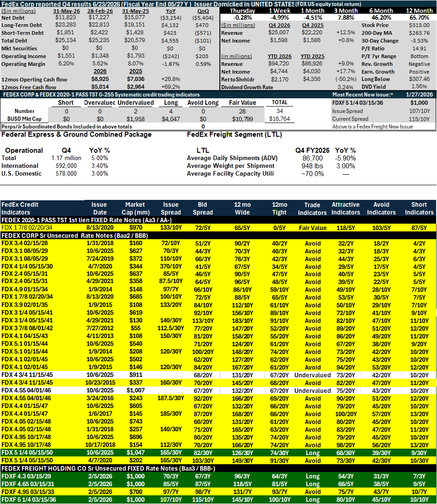Select the 12mos Free Cash flow 2026 value

click(100, 87)
